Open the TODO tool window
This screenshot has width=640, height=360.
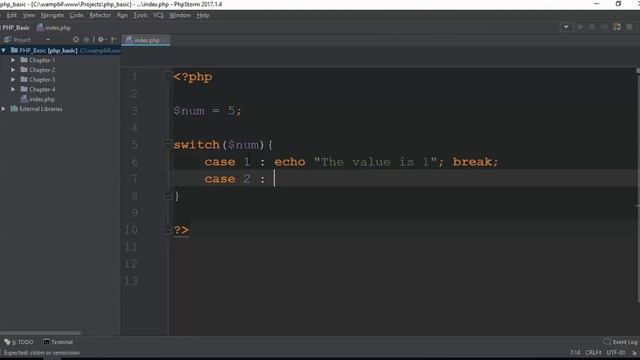click(19, 342)
